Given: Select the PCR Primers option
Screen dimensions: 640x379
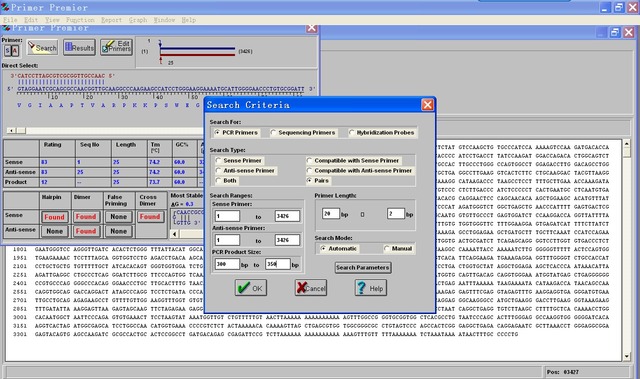Looking at the screenshot, I should coord(236,133).
